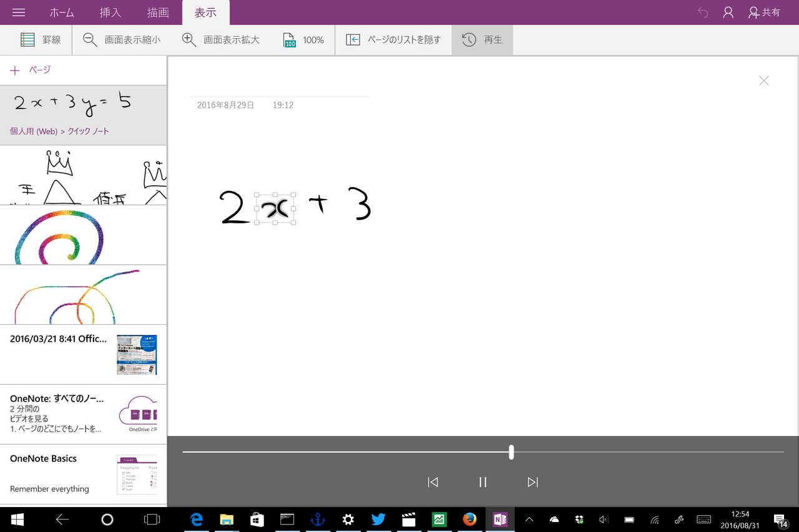Click the 画面表示縮小 zoom out icon
Image resolution: width=799 pixels, height=532 pixels.
[x=89, y=39]
